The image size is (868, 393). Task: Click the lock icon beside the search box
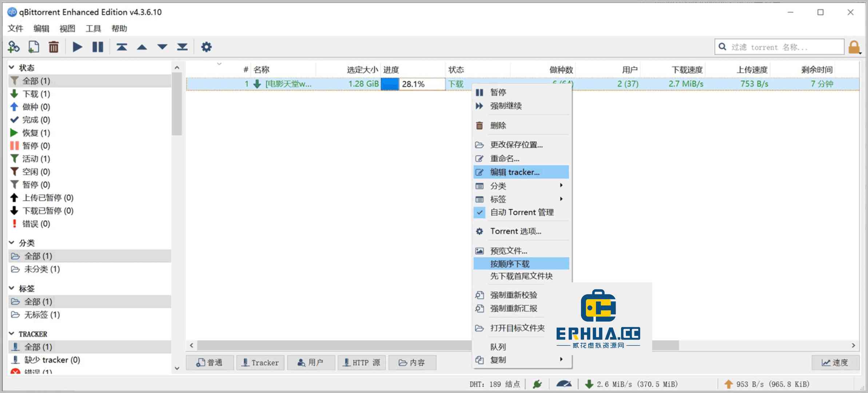pyautogui.click(x=854, y=47)
